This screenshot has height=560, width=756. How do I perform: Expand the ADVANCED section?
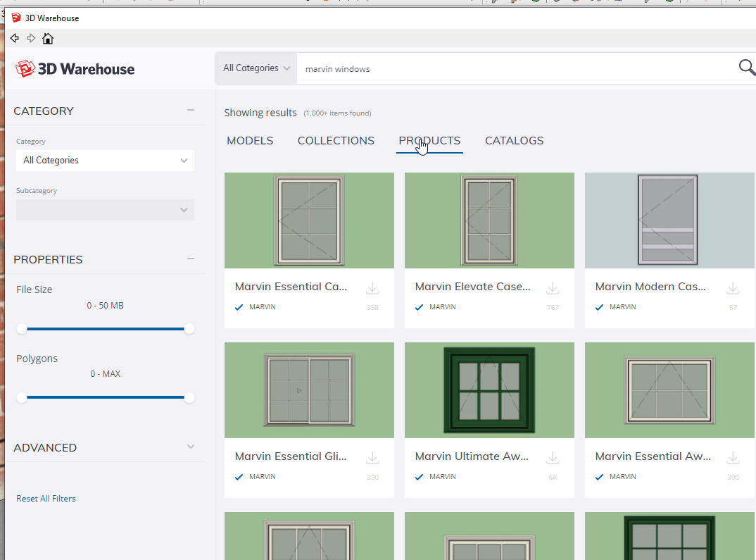[191, 447]
